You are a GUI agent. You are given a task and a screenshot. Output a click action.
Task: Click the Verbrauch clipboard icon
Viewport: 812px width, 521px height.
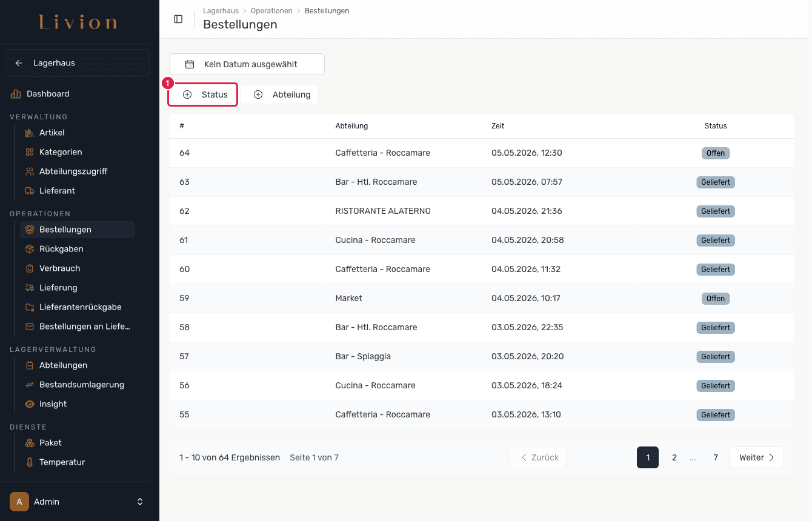coord(30,268)
